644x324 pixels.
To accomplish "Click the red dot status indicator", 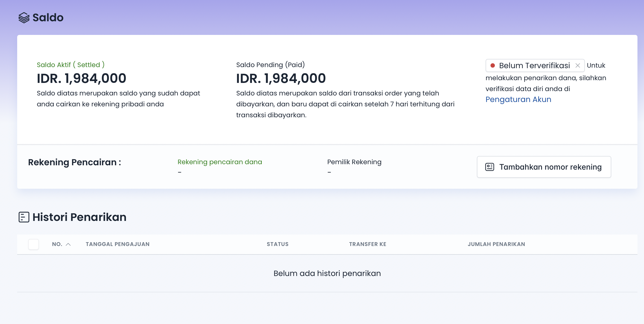I will [493, 65].
